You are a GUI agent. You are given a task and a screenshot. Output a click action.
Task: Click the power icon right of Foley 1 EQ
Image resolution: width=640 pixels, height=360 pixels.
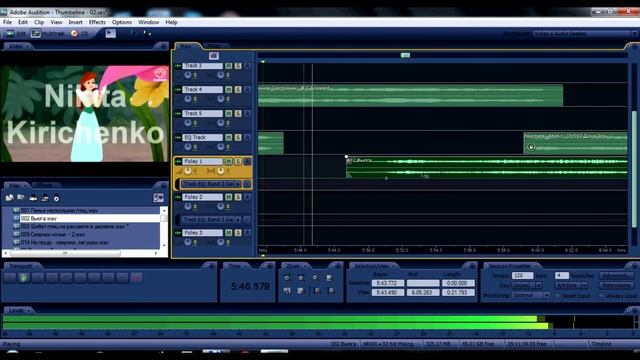(247, 184)
